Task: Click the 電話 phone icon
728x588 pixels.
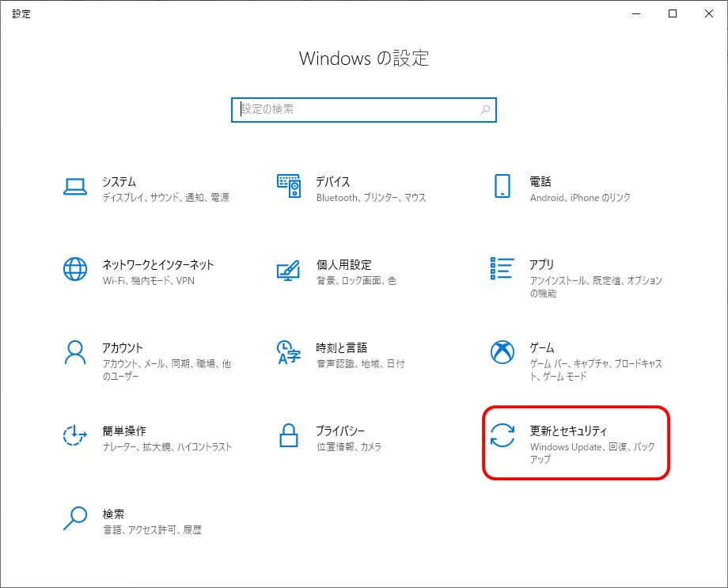Action: (502, 186)
